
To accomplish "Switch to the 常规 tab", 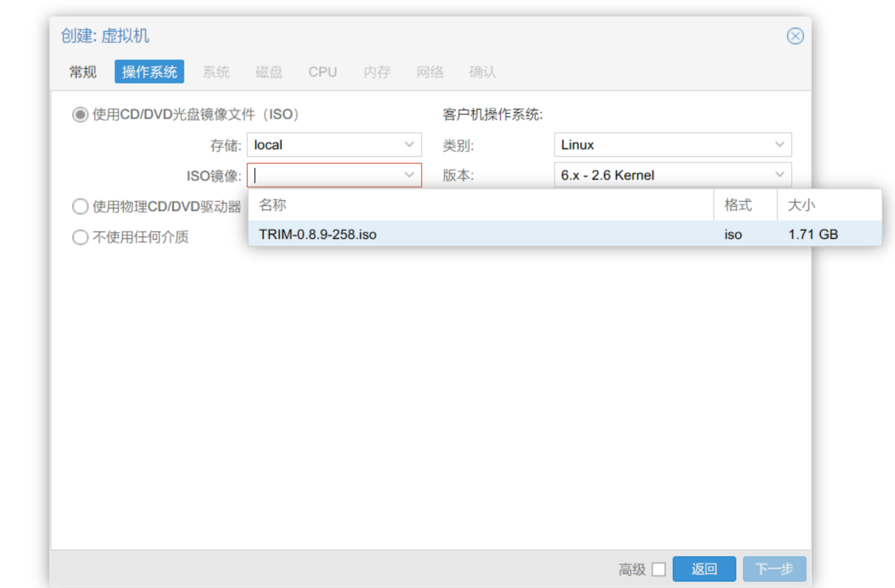I will [83, 72].
